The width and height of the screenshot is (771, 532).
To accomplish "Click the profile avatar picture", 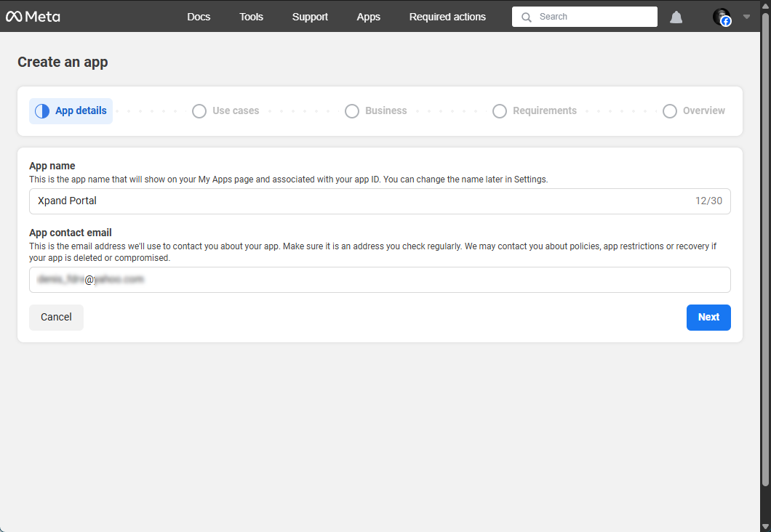I will [x=722, y=17].
